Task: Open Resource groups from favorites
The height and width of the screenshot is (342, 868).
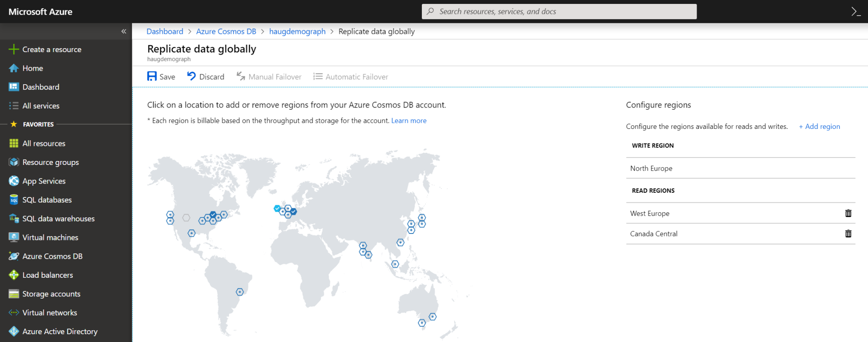Action: pyautogui.click(x=50, y=162)
